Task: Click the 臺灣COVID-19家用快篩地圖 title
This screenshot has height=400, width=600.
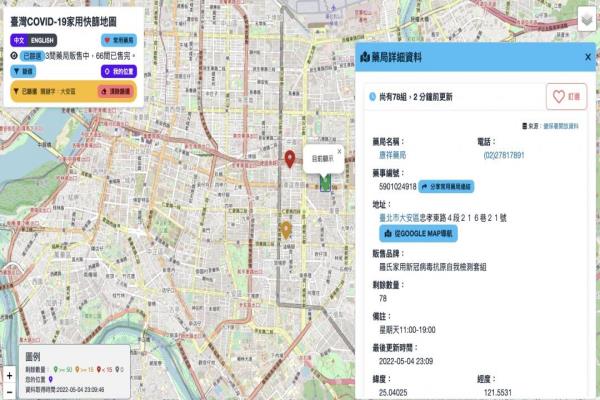Action: pos(63,22)
